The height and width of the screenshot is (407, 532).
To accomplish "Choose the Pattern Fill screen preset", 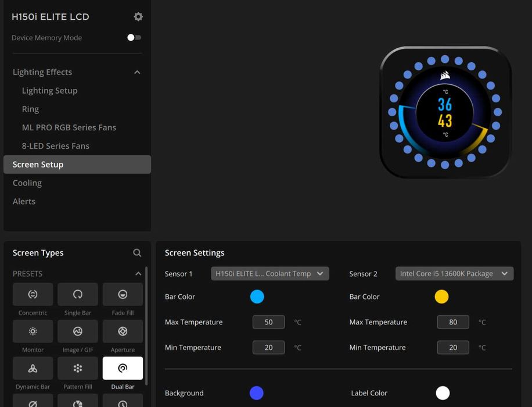I will (78, 368).
